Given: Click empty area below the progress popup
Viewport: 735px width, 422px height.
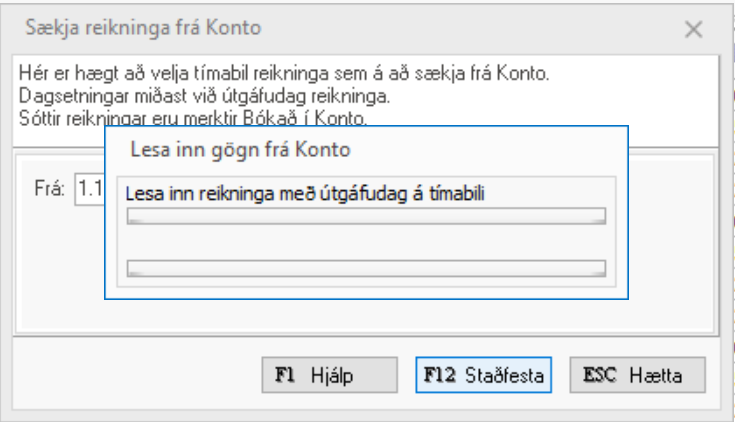Looking at the screenshot, I should coord(367,318).
